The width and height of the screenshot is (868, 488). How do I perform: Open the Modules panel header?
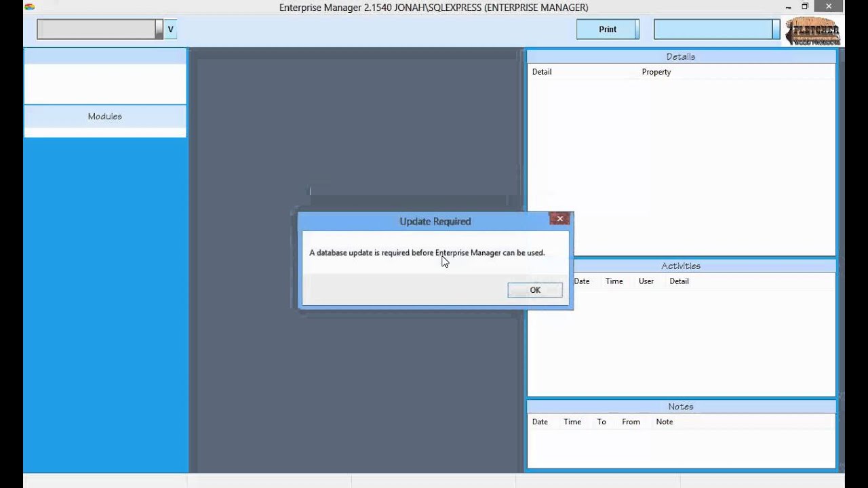coord(105,117)
